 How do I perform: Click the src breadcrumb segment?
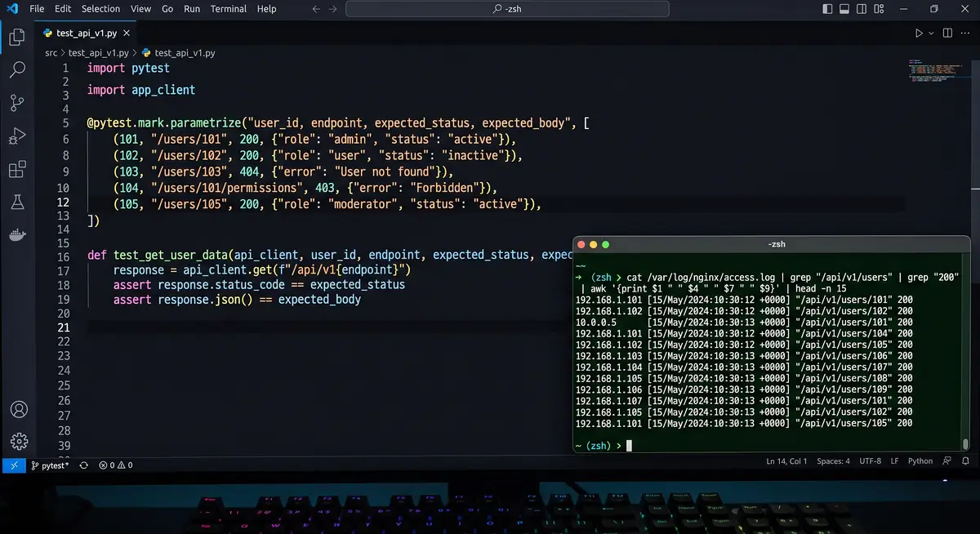51,52
